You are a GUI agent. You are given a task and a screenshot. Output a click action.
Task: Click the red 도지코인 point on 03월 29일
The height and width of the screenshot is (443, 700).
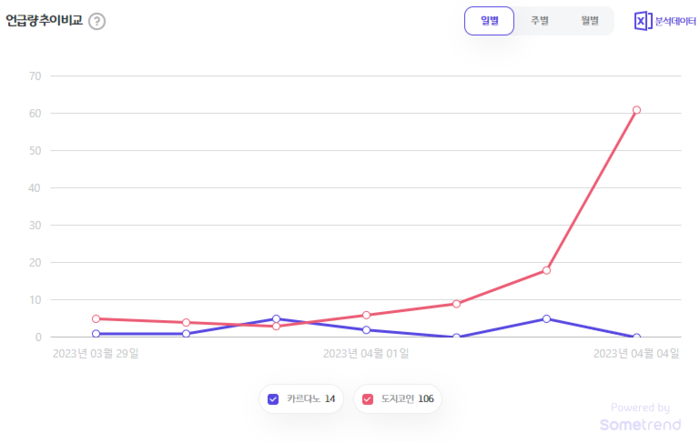(x=96, y=319)
